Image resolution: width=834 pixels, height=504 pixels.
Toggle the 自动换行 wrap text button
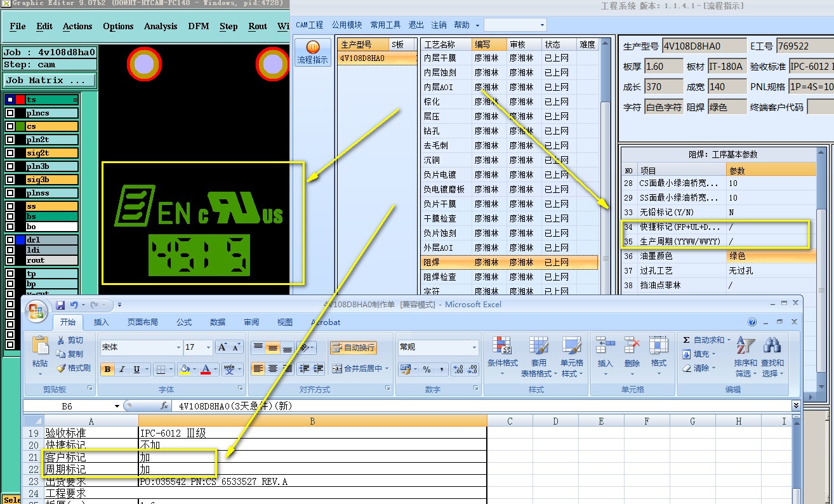pos(354,347)
